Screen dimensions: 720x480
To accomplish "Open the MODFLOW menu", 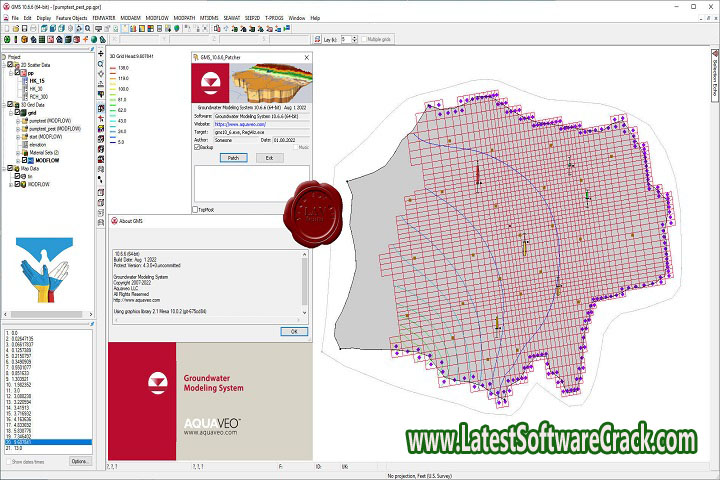I will pyautogui.click(x=155, y=18).
